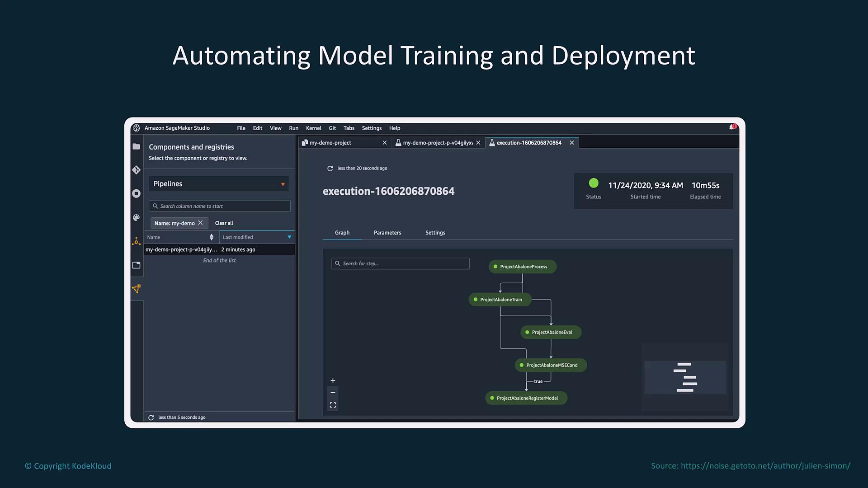The width and height of the screenshot is (868, 488).
Task: Open running terminals and kernels icon
Action: pos(136,193)
